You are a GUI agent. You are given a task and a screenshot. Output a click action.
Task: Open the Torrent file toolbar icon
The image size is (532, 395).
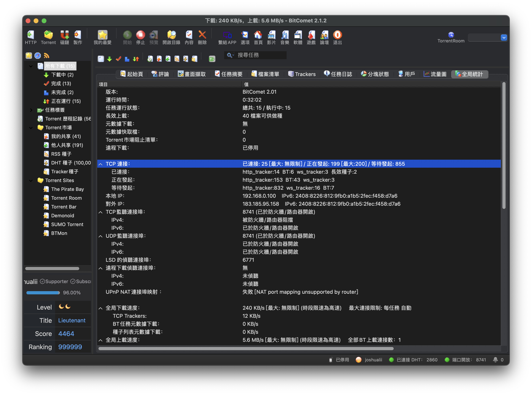pos(48,37)
